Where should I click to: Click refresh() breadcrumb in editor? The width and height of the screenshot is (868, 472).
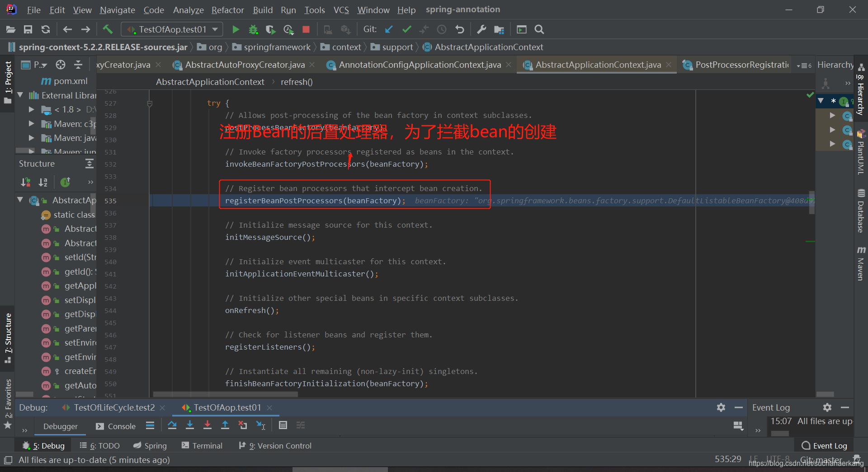[297, 82]
